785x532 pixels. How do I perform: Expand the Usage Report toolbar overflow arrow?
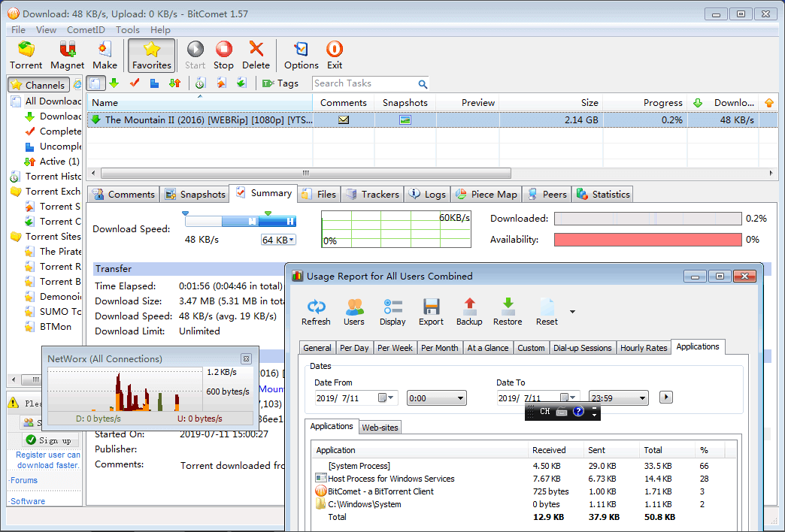click(x=572, y=312)
